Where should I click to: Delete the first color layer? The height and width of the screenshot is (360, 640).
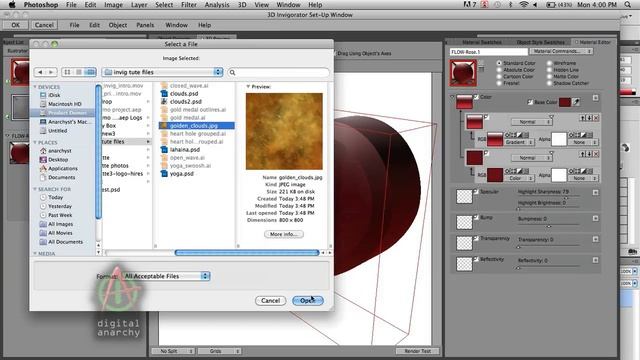596,118
